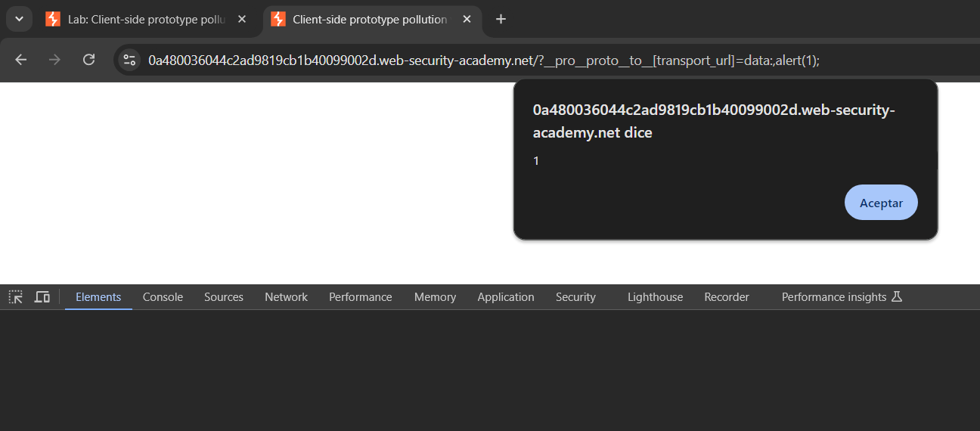Click the site information icon in address bar
Viewport: 980px width, 431px height.
(x=129, y=60)
